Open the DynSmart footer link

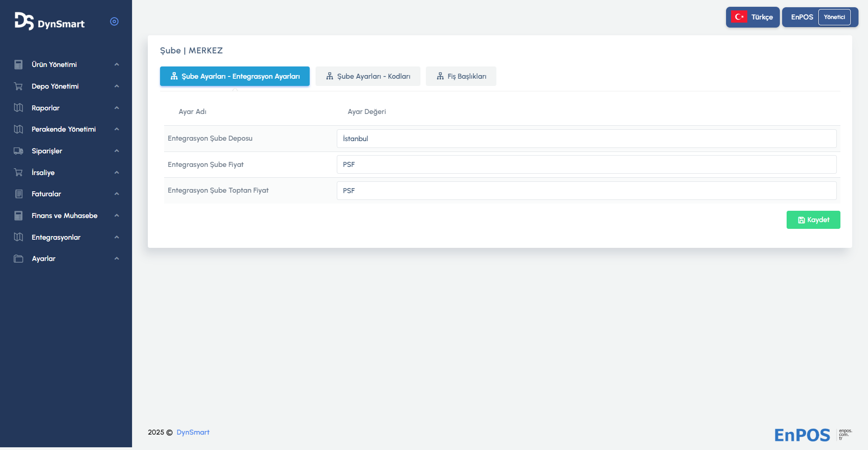pyautogui.click(x=193, y=432)
